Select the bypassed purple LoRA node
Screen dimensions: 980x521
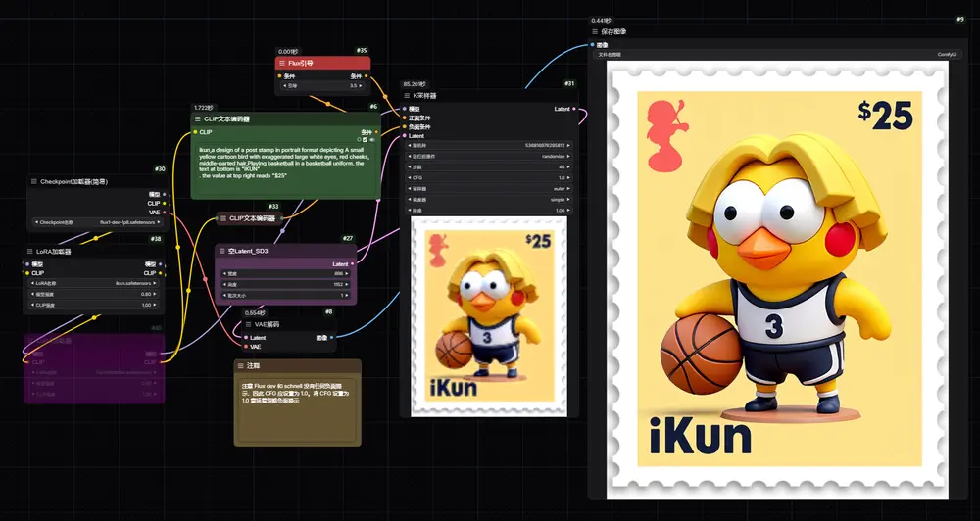(x=94, y=368)
